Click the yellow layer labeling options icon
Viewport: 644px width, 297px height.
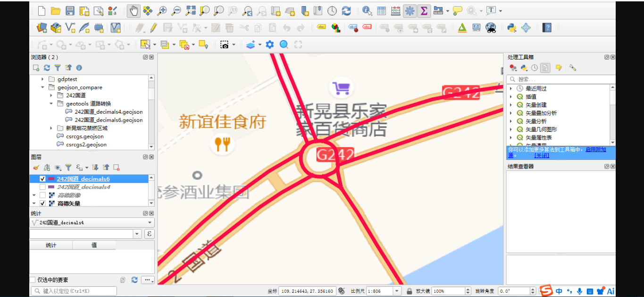(321, 28)
